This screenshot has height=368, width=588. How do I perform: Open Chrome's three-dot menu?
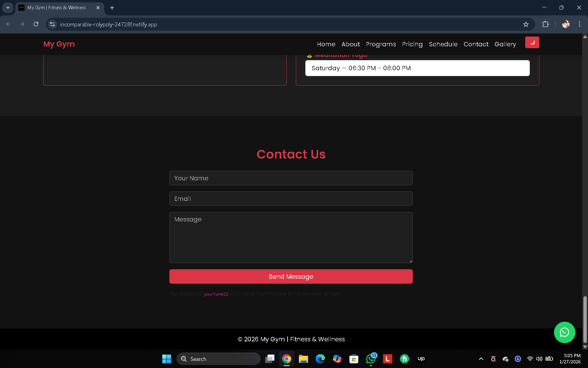click(579, 24)
